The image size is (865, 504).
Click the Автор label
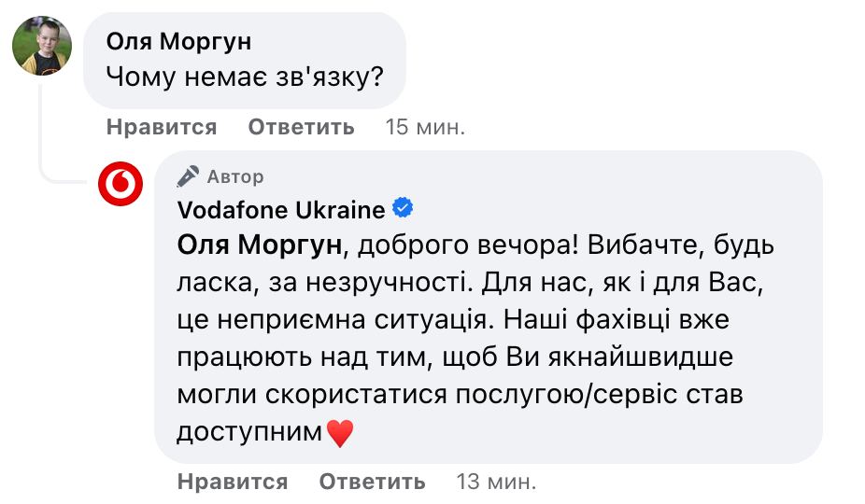coord(235,176)
